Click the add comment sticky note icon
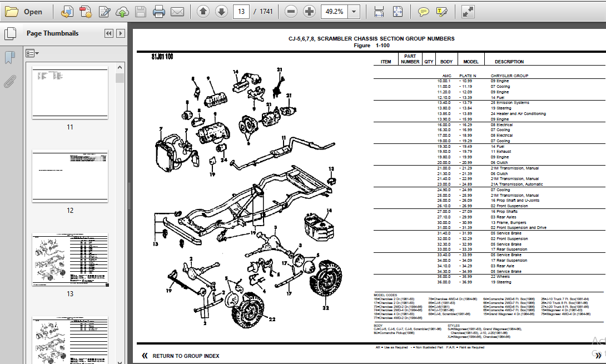 coord(423,12)
